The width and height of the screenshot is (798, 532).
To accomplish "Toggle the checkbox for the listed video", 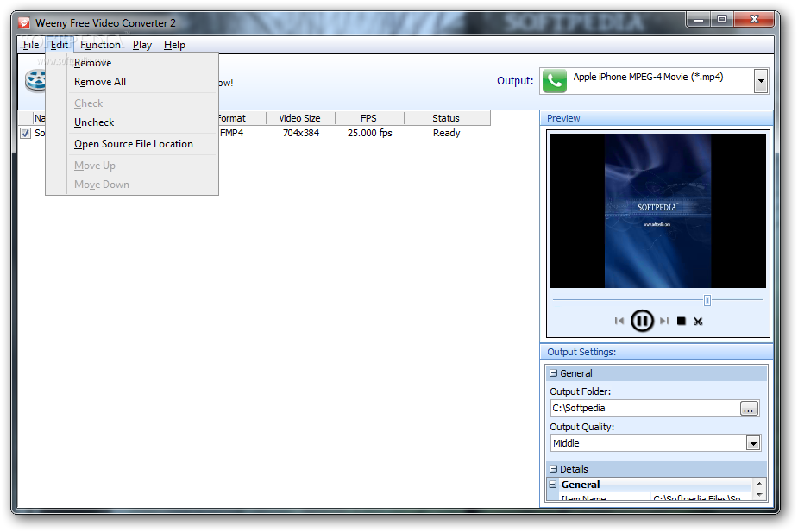I will click(x=25, y=134).
